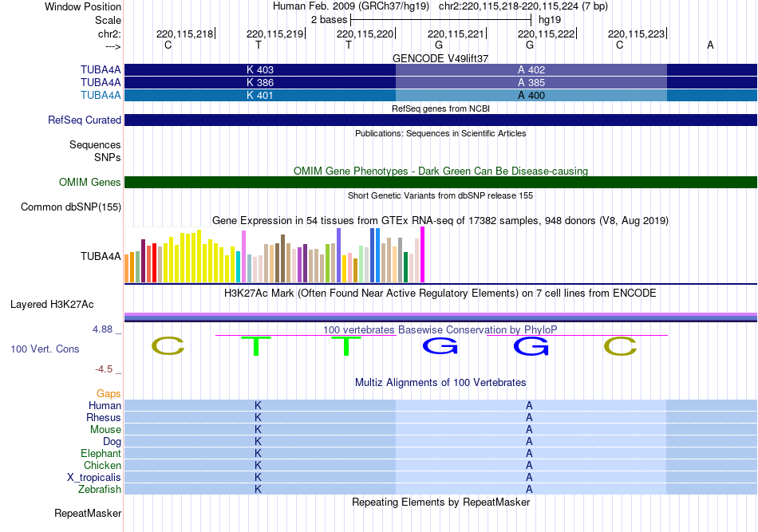
Task: Open the 100 Vert. Cons label
Action: (x=45, y=349)
